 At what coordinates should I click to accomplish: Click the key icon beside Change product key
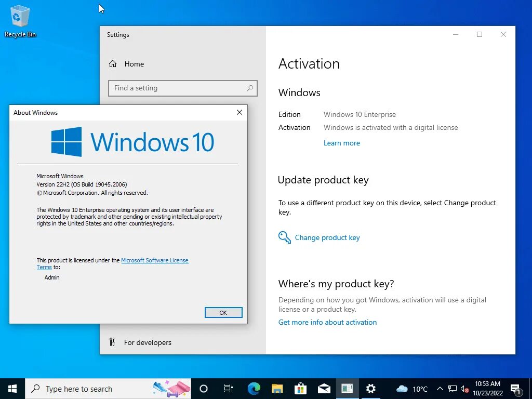tap(284, 237)
